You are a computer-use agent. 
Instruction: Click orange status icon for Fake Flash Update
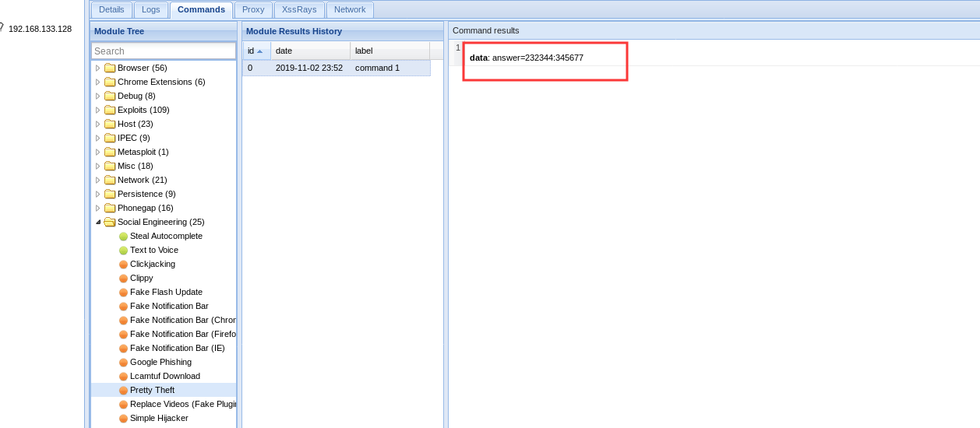tap(123, 292)
